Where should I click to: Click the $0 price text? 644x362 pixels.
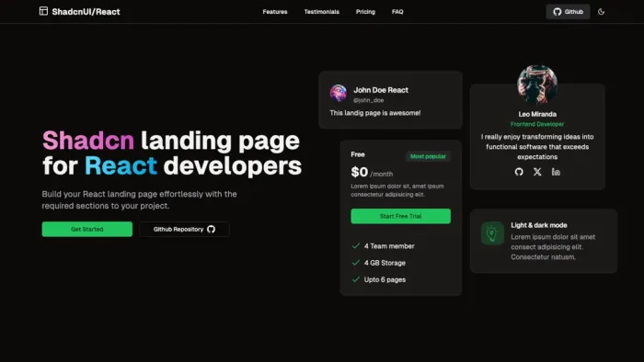(360, 172)
